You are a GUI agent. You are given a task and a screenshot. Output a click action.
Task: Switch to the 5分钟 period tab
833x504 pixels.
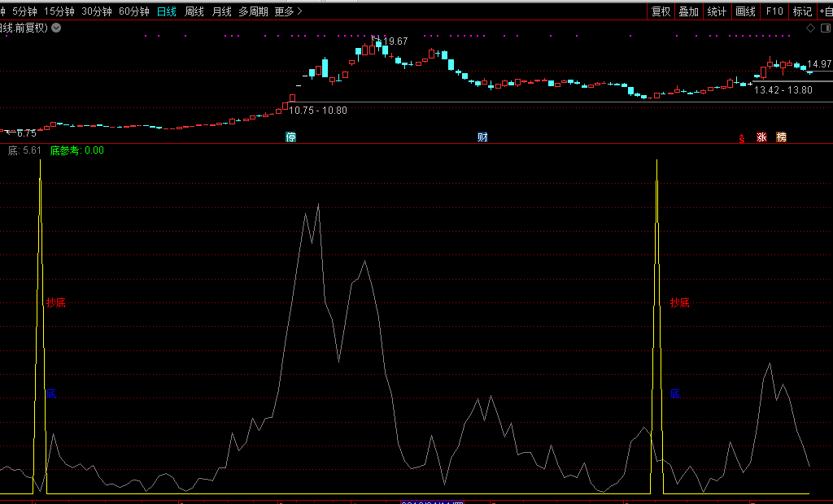[x=24, y=11]
